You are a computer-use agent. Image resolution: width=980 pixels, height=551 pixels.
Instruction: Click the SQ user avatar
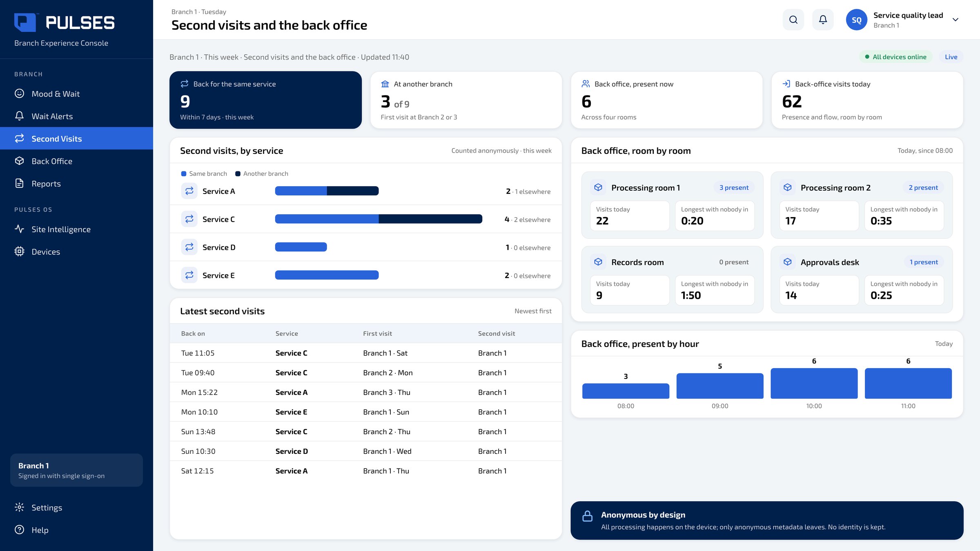pyautogui.click(x=856, y=20)
